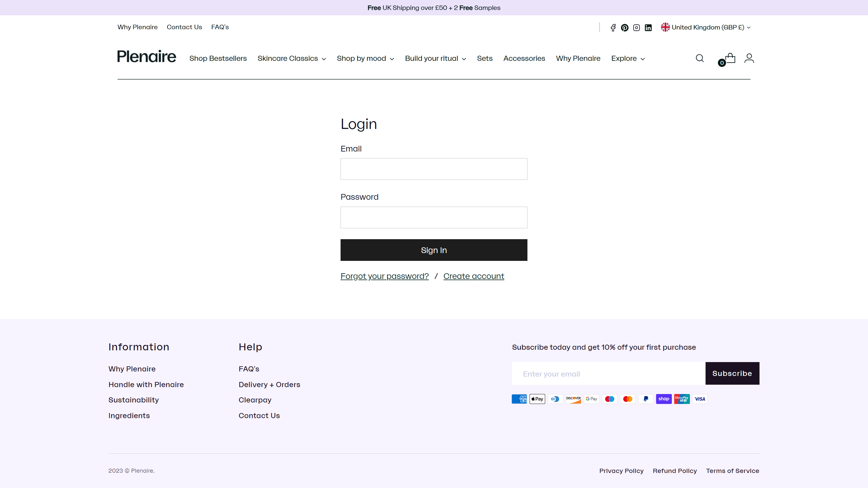Click the Subscribe button
This screenshot has width=868, height=488.
tap(732, 373)
